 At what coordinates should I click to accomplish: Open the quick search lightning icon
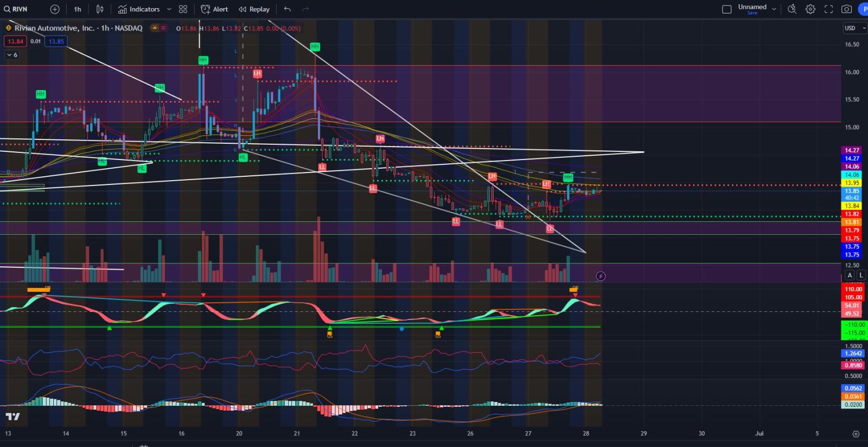click(792, 9)
